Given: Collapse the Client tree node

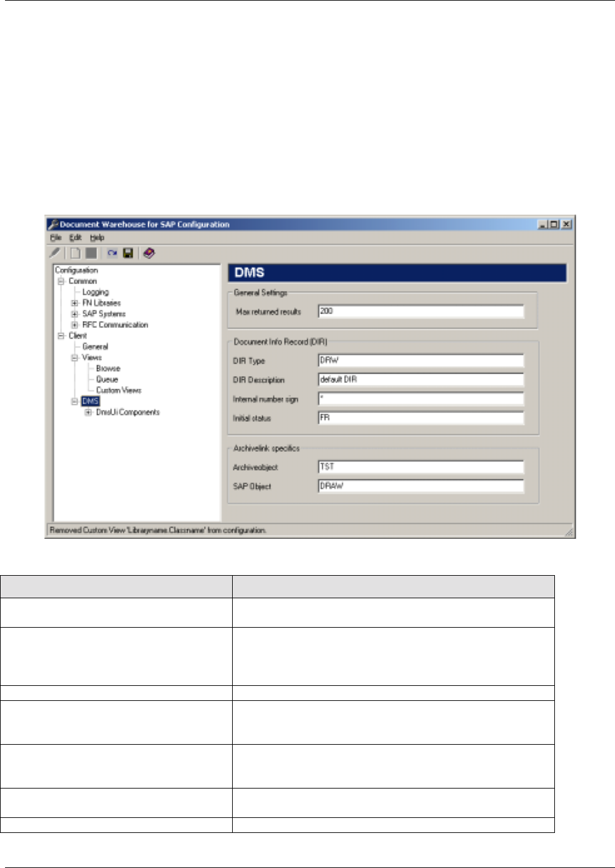Looking at the screenshot, I should pyautogui.click(x=61, y=336).
